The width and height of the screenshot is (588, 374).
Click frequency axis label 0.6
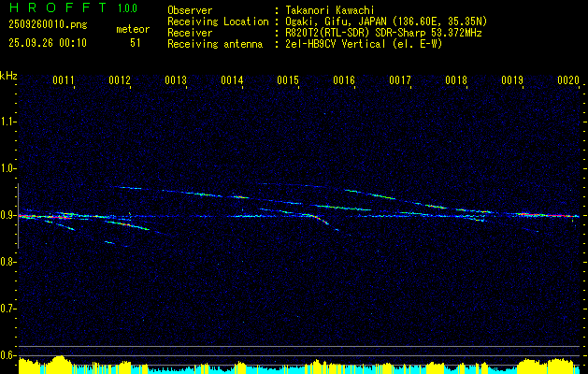click(x=7, y=355)
